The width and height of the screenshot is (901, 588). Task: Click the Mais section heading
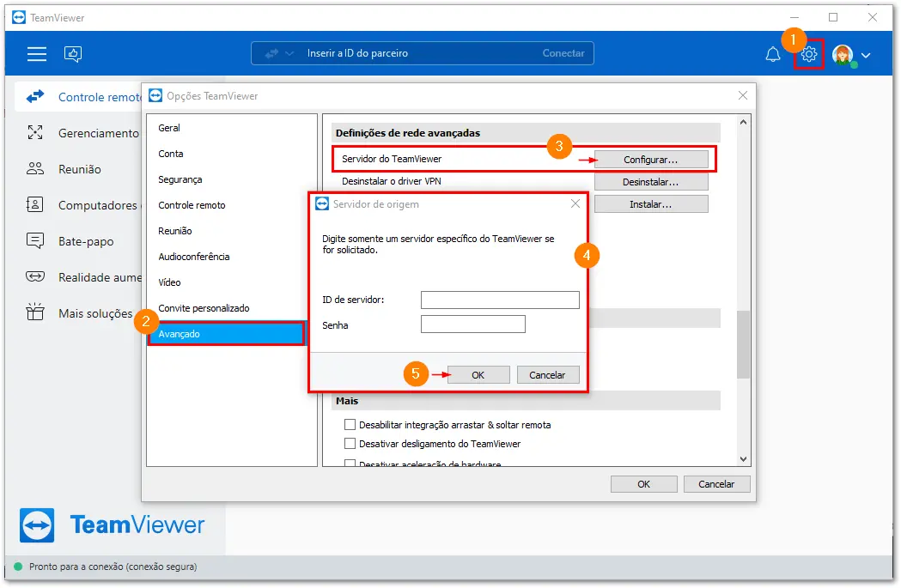click(347, 401)
